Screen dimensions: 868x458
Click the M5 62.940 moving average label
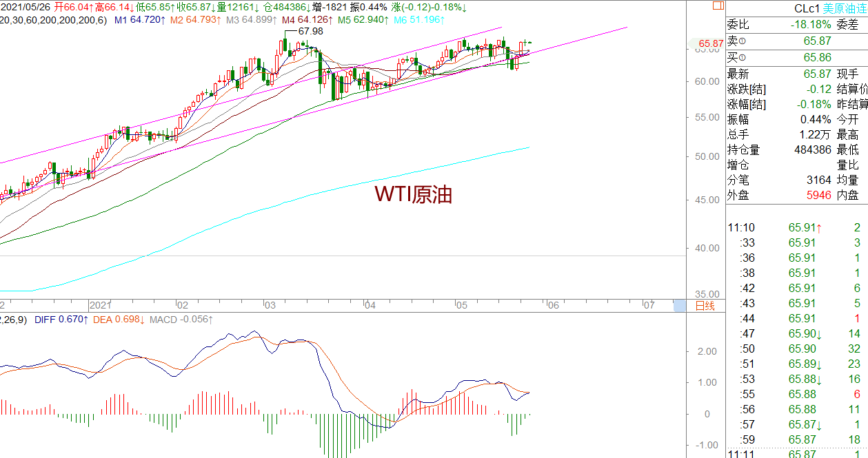tap(363, 20)
